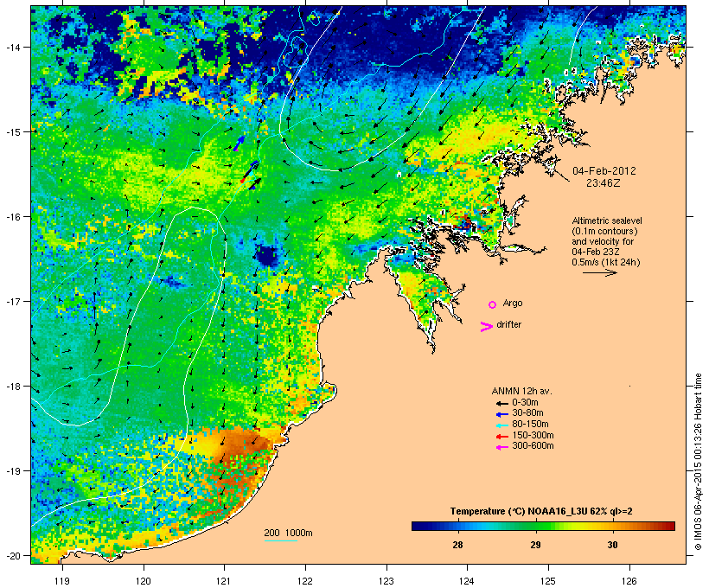Screen dimensions: 709x588
Task: Click the black 0-30m legend arrow
Action: (x=502, y=403)
